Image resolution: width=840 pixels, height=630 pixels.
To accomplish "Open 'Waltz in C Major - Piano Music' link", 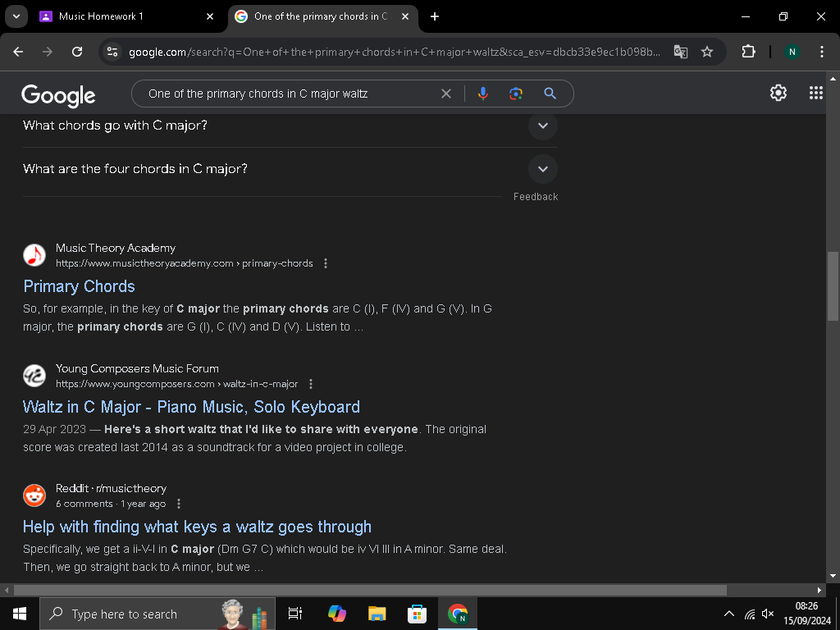I will coord(191,407).
